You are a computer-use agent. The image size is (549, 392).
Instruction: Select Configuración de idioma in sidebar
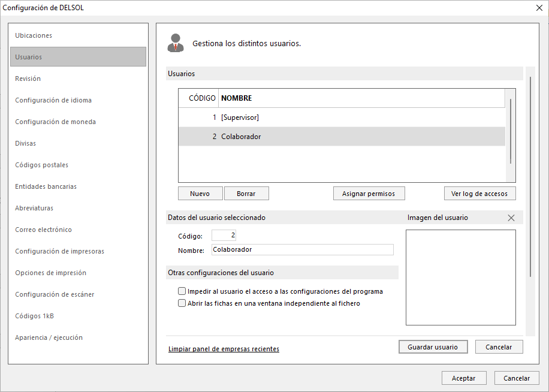point(53,100)
